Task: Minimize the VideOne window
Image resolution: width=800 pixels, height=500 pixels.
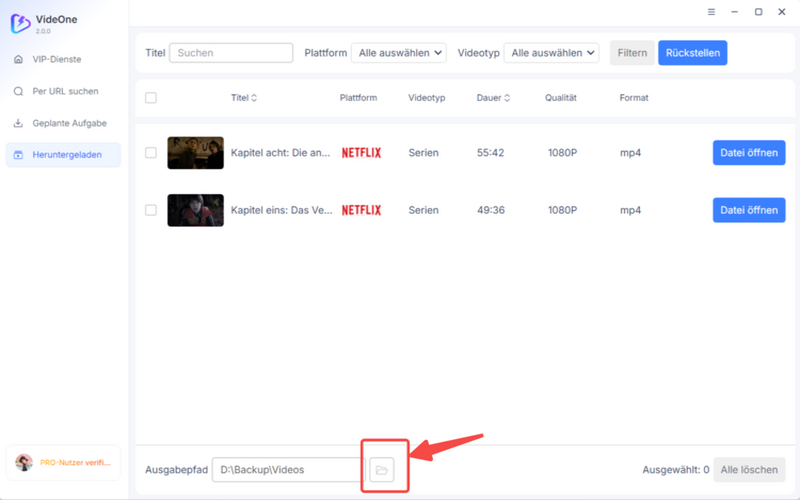Action: (x=735, y=12)
